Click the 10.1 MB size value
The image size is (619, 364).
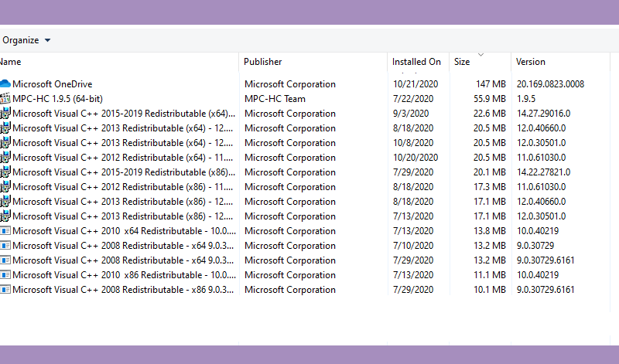[x=490, y=290]
